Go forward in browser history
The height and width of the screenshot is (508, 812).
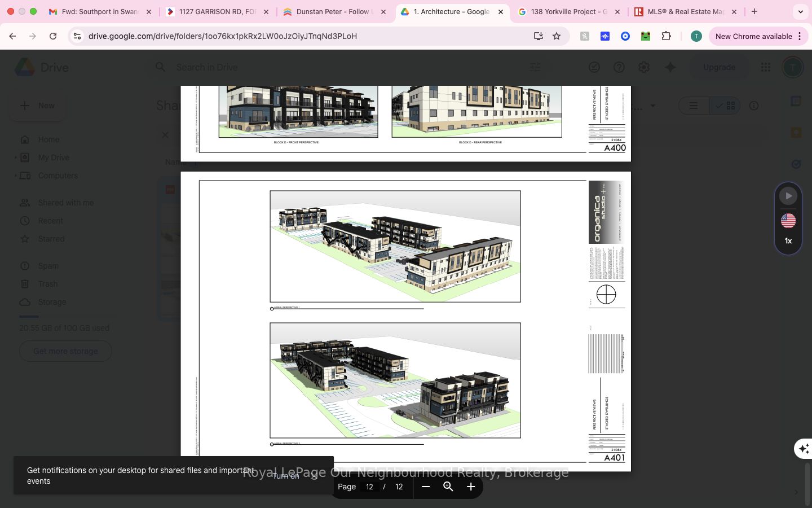(x=33, y=36)
